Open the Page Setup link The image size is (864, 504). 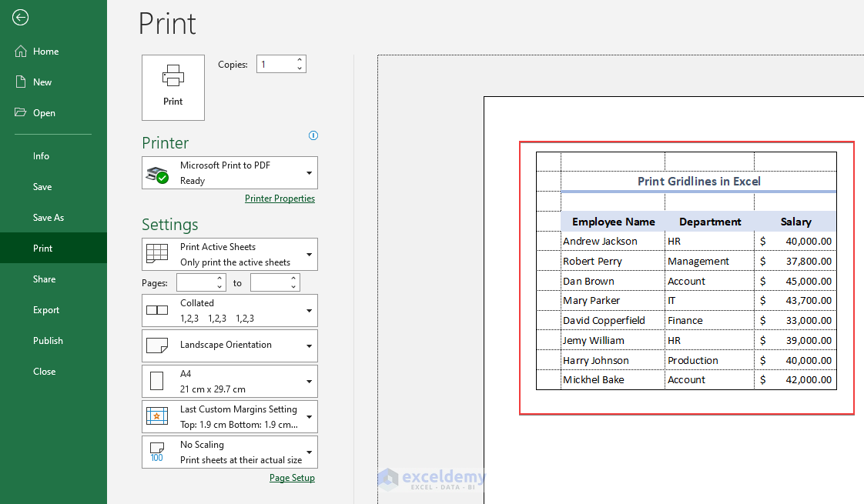point(292,478)
